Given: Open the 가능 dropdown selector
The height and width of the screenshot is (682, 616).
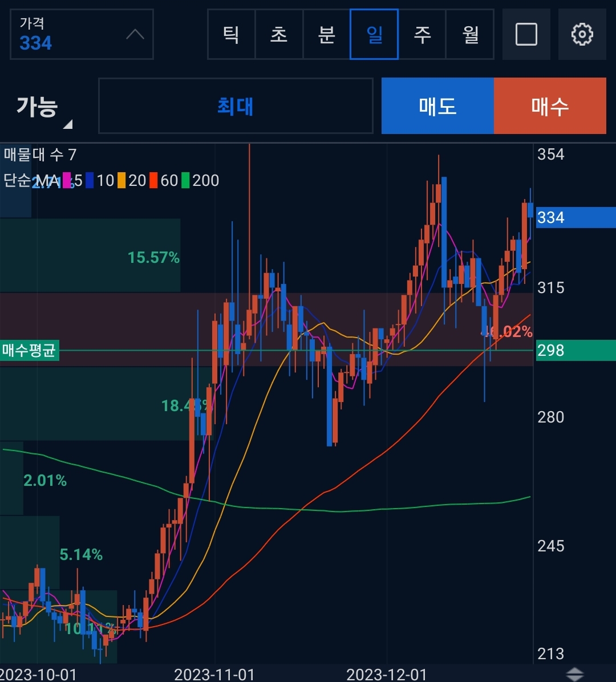Looking at the screenshot, I should [x=43, y=107].
